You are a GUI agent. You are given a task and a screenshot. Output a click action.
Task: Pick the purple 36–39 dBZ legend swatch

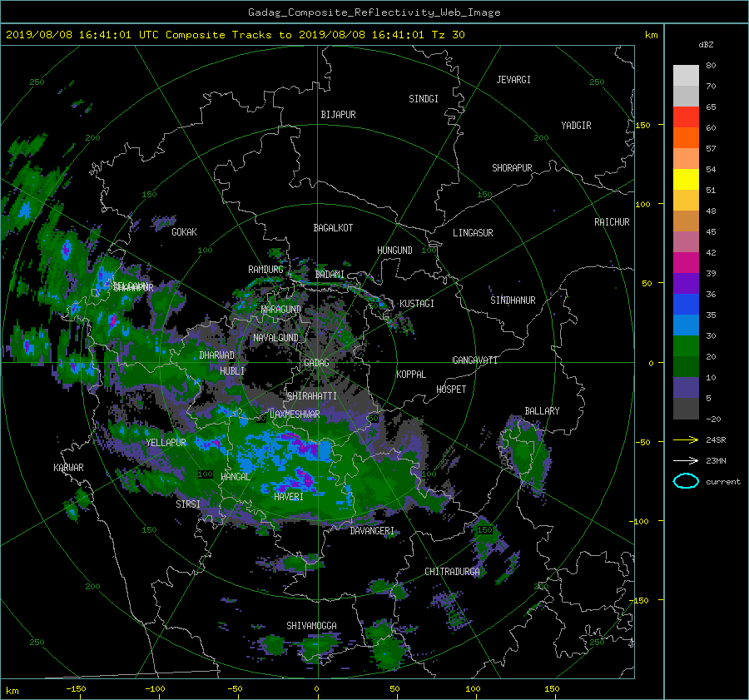686,284
